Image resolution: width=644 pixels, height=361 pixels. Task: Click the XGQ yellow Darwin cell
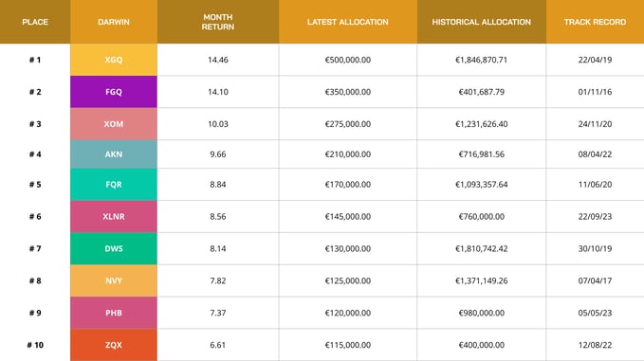pyautogui.click(x=114, y=60)
